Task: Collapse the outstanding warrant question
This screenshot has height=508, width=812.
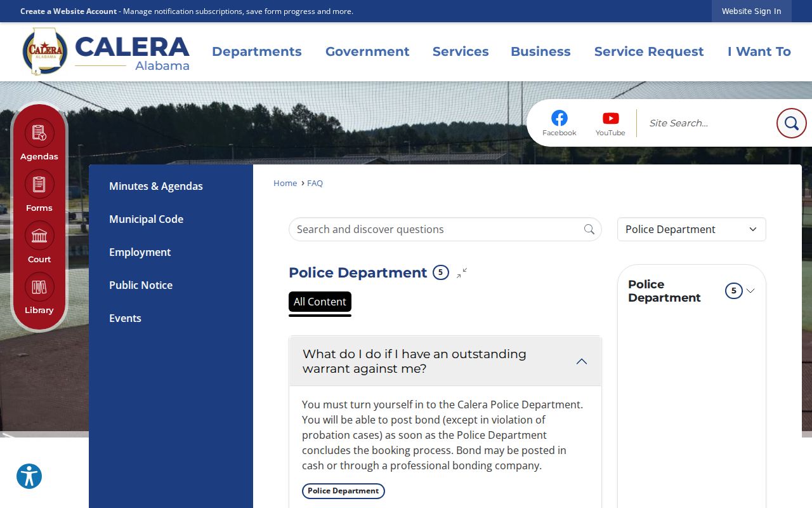Action: (445, 361)
